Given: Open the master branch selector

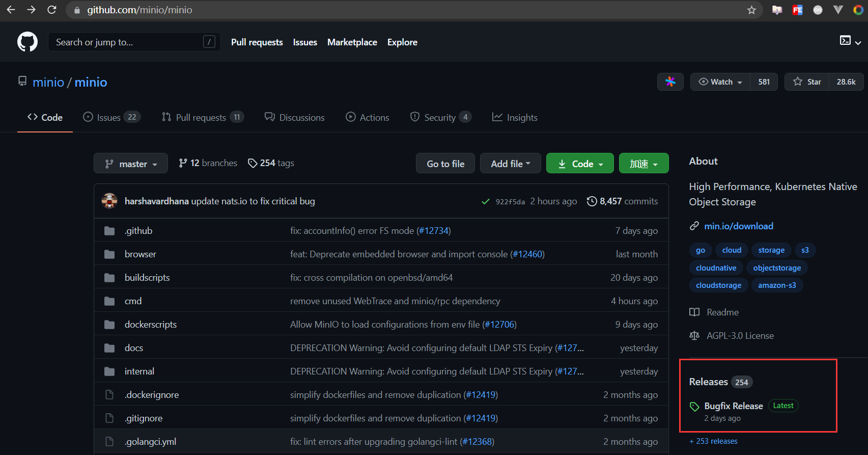Looking at the screenshot, I should click(x=131, y=164).
